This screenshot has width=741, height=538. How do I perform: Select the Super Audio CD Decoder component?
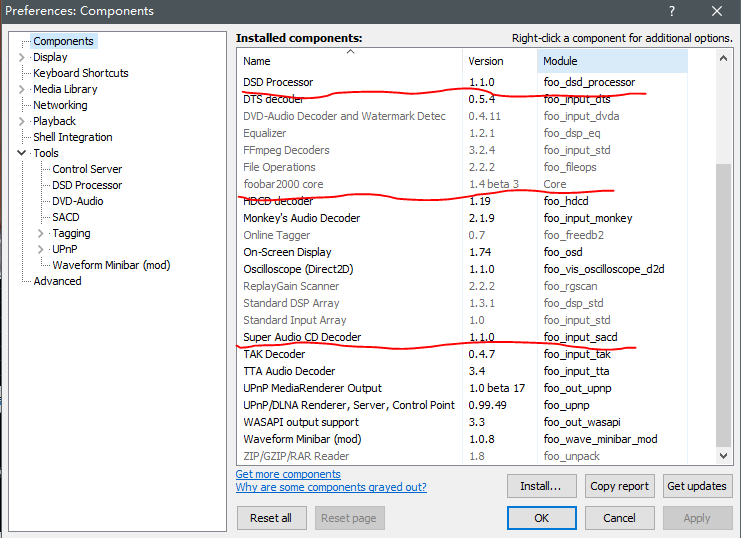302,337
